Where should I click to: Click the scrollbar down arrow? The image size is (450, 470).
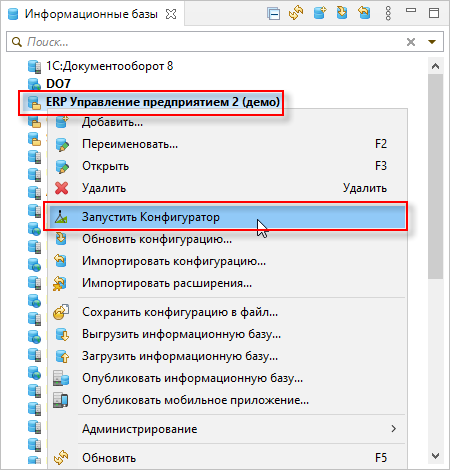point(435,456)
